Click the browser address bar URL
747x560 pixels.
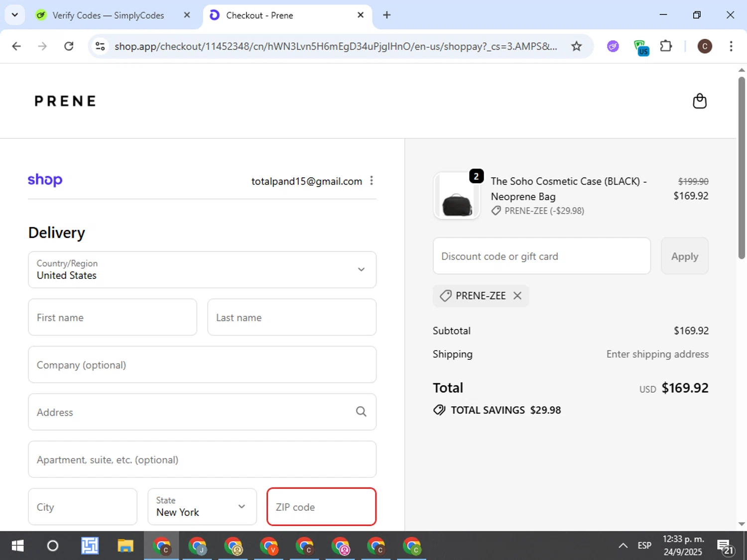336,46
